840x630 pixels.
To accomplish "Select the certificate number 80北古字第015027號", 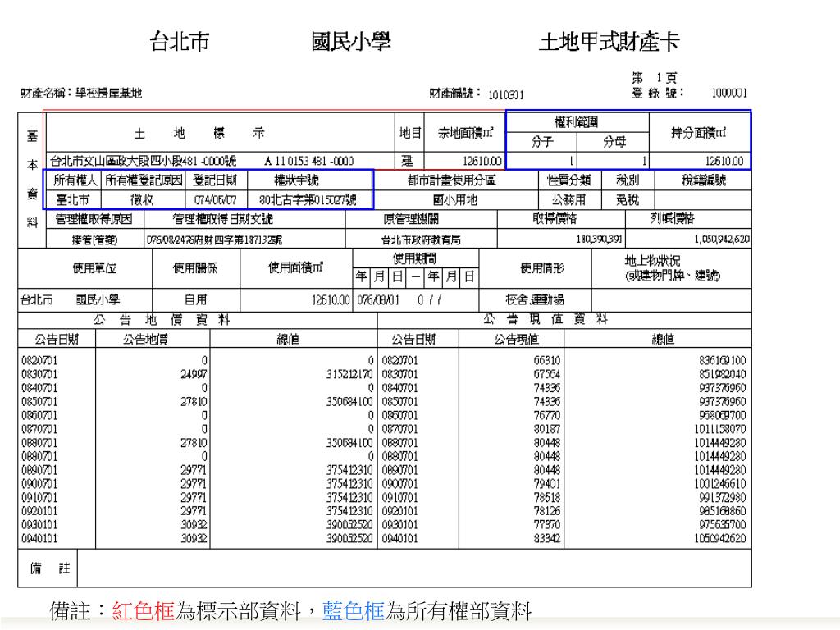I will click(x=308, y=200).
